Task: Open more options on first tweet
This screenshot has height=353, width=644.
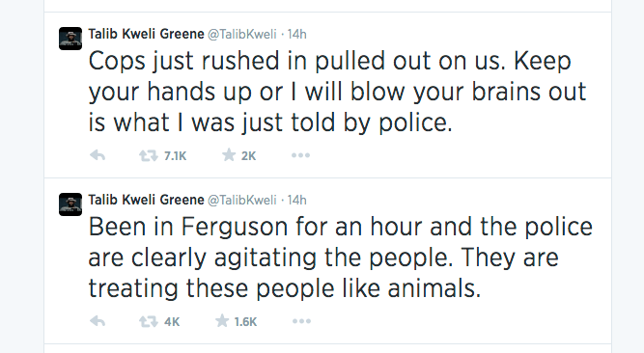Action: pos(300,155)
